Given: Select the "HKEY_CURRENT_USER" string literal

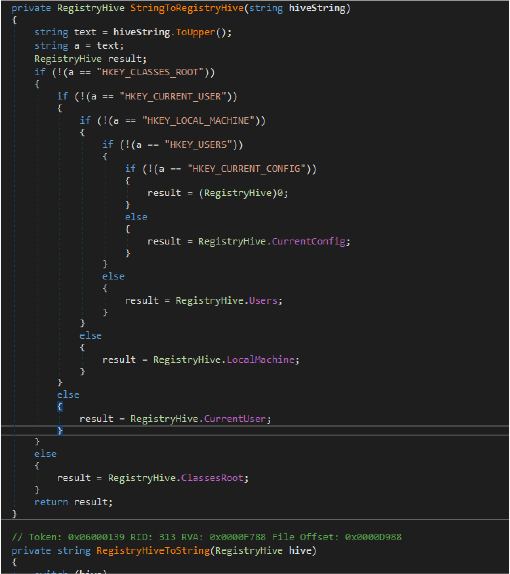Looking at the screenshot, I should click(x=174, y=97).
